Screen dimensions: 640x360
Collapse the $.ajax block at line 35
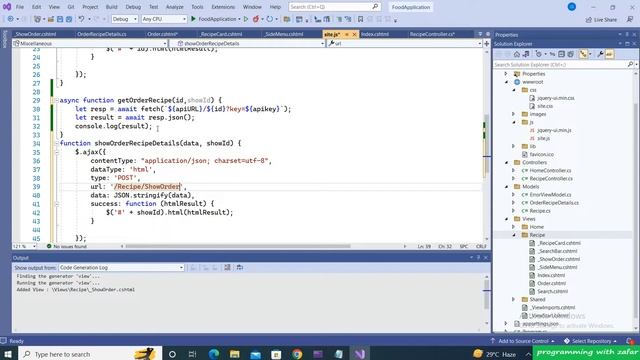(57, 152)
